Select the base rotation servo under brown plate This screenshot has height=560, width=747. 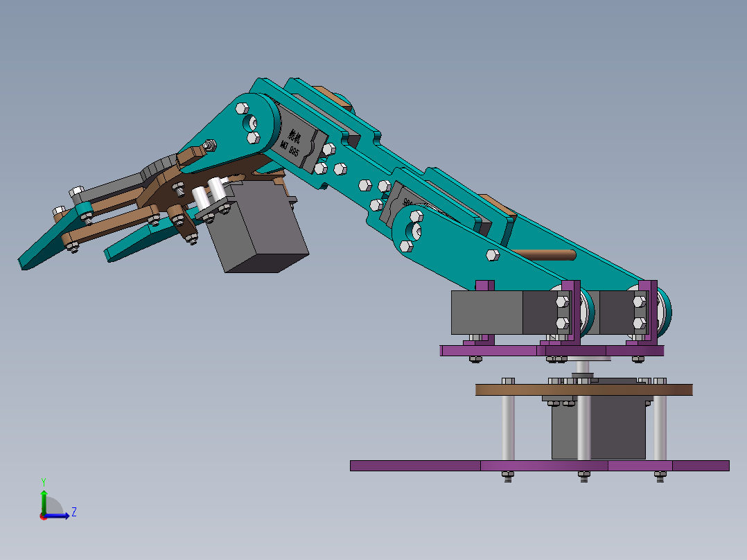click(599, 426)
